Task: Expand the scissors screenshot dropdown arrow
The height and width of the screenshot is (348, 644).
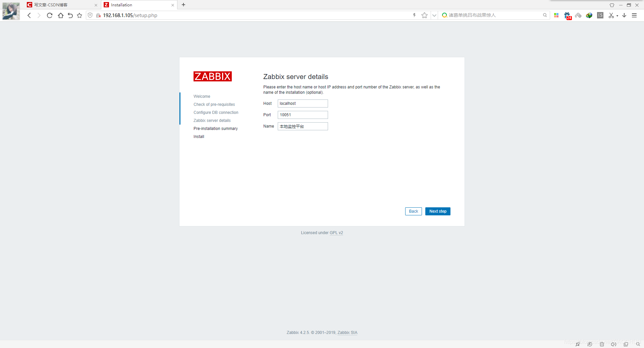Action: (617, 16)
